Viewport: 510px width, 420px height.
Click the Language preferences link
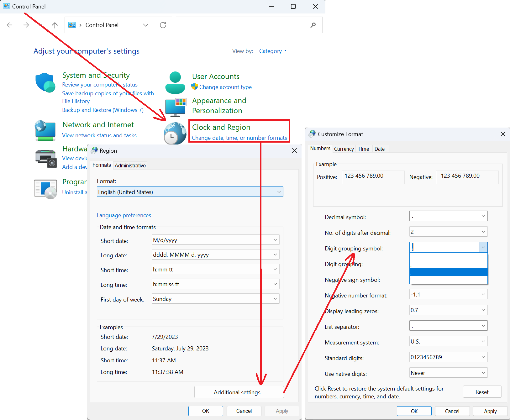tap(124, 215)
